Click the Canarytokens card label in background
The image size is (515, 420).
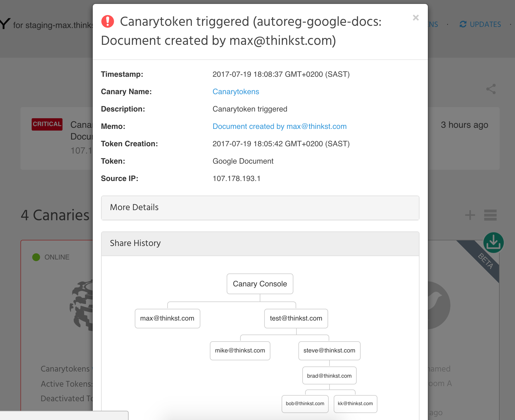point(65,369)
